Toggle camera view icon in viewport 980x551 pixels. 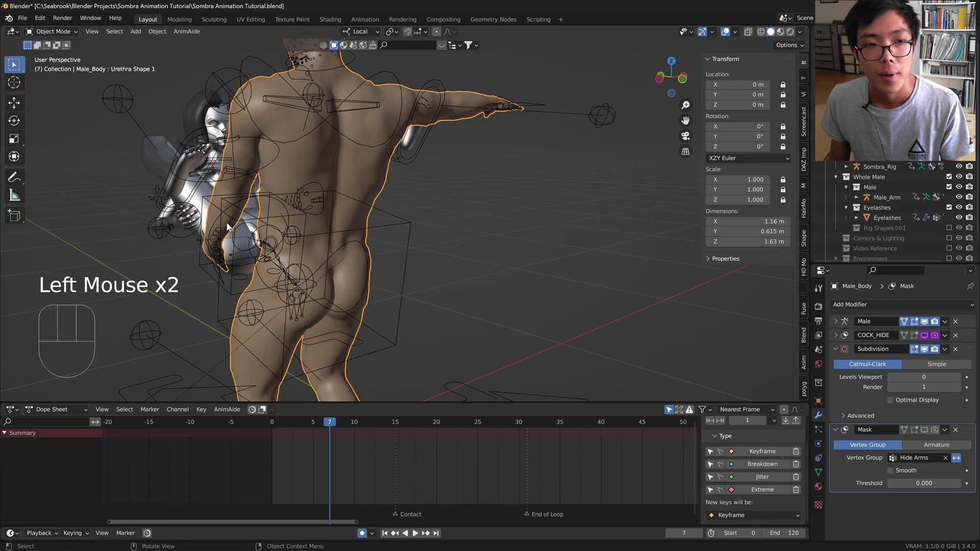click(685, 136)
